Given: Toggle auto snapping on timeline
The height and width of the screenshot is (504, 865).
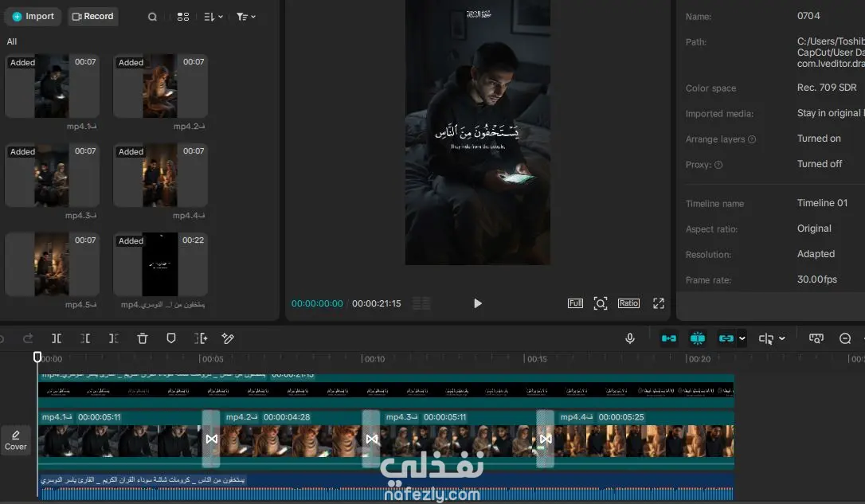Looking at the screenshot, I should 697,338.
